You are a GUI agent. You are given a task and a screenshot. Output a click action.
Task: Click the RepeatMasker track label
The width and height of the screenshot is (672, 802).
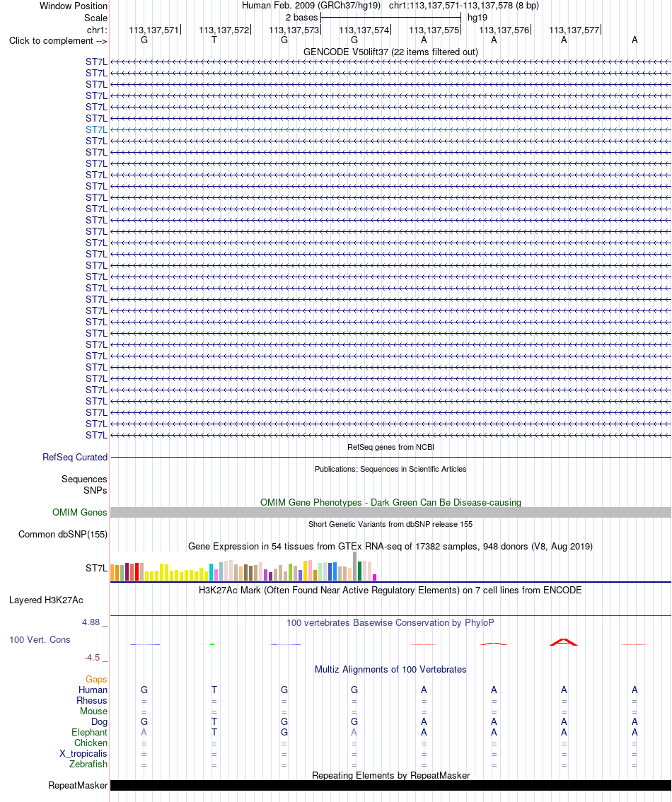click(78, 786)
